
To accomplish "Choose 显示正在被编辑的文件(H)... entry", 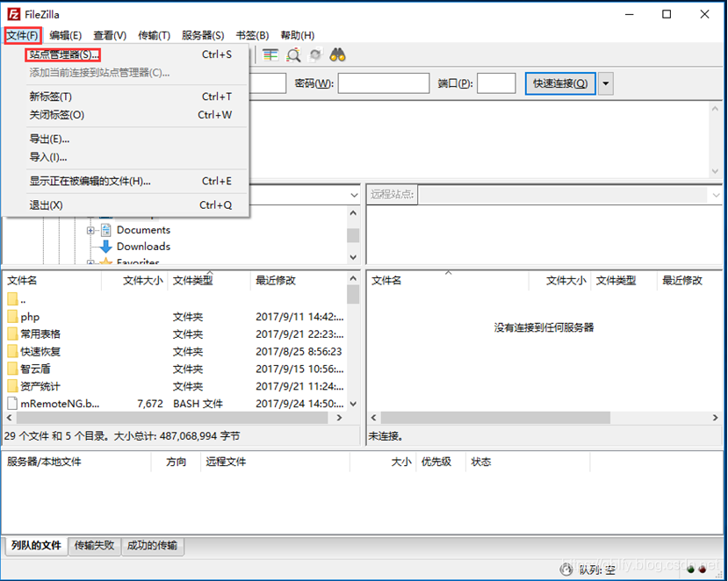I will pyautogui.click(x=126, y=181).
